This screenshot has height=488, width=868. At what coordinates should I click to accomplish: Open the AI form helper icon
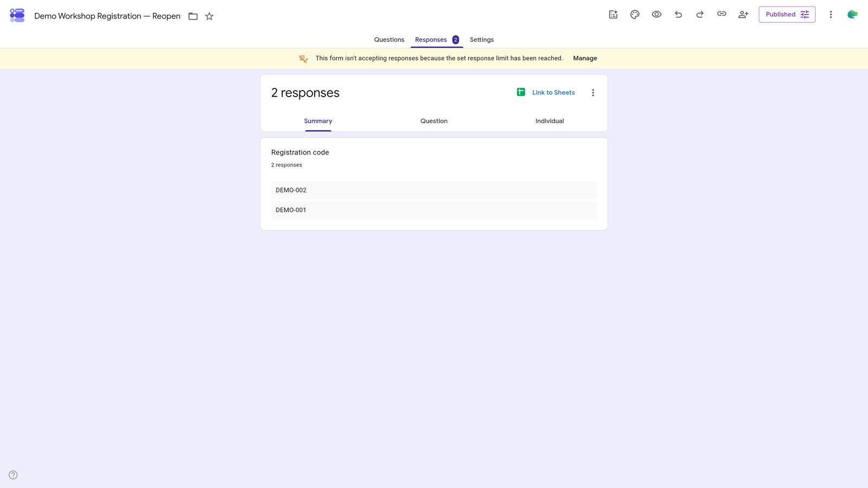(613, 15)
